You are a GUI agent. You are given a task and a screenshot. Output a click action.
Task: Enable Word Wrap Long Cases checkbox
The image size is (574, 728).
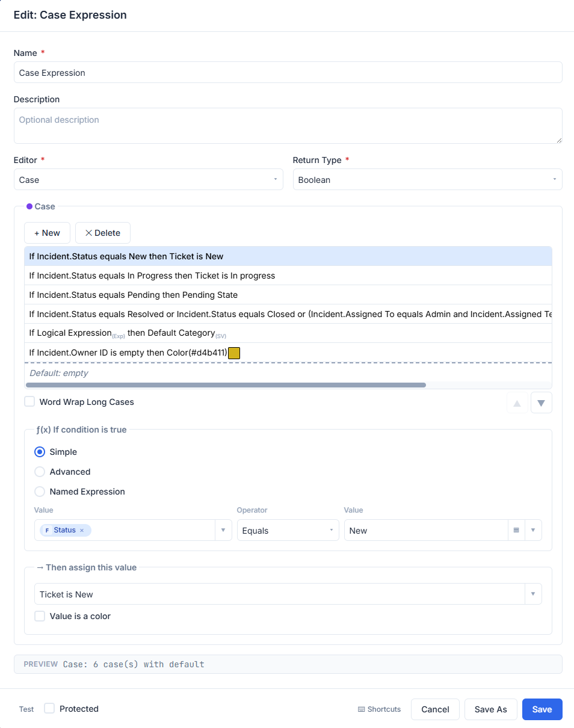29,401
